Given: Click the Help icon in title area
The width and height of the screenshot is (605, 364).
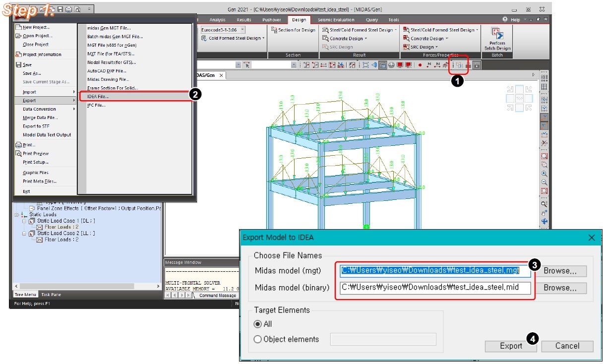Looking at the screenshot, I should coord(505,19).
